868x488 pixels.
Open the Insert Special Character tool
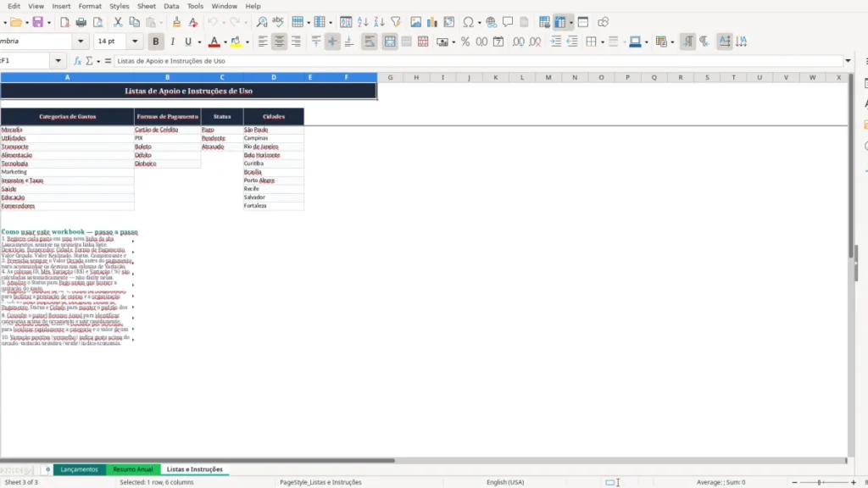[x=468, y=22]
